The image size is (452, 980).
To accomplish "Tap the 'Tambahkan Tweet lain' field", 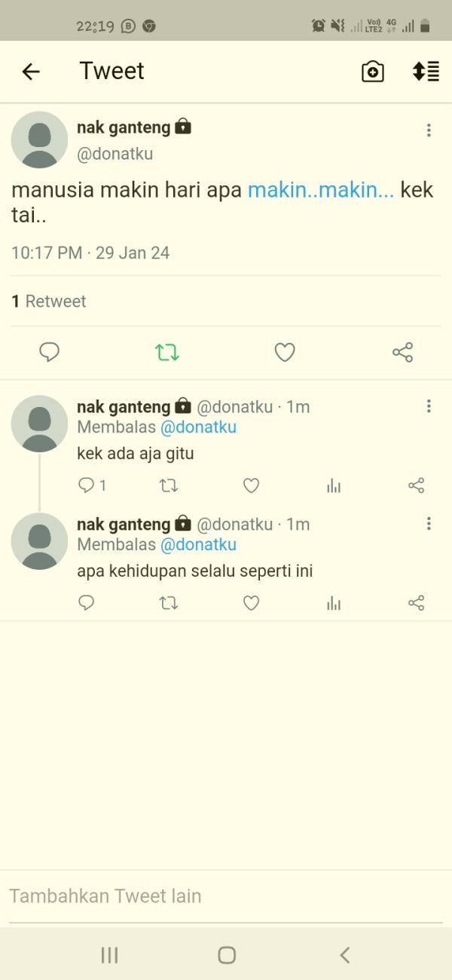I will coord(226,896).
